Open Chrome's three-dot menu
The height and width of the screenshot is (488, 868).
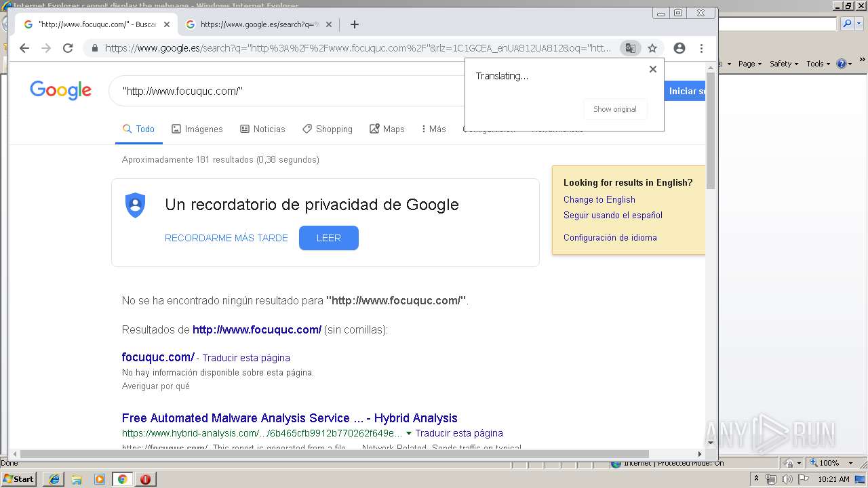(701, 48)
